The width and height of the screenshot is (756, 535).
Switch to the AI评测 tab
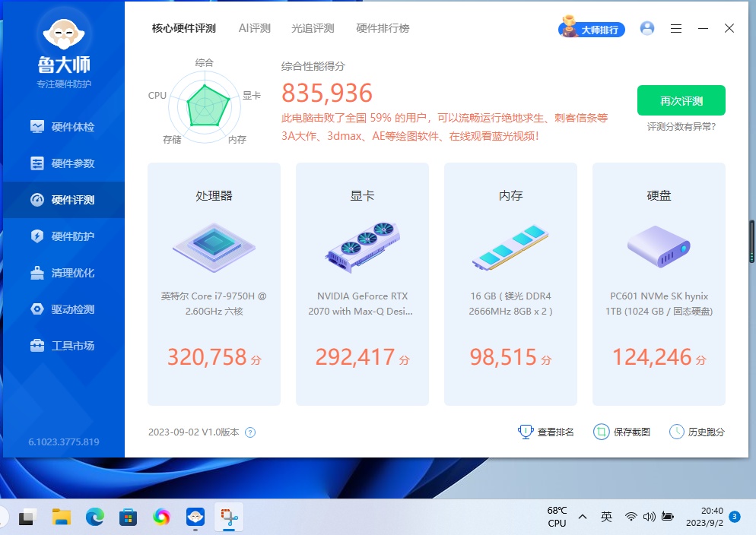click(255, 28)
